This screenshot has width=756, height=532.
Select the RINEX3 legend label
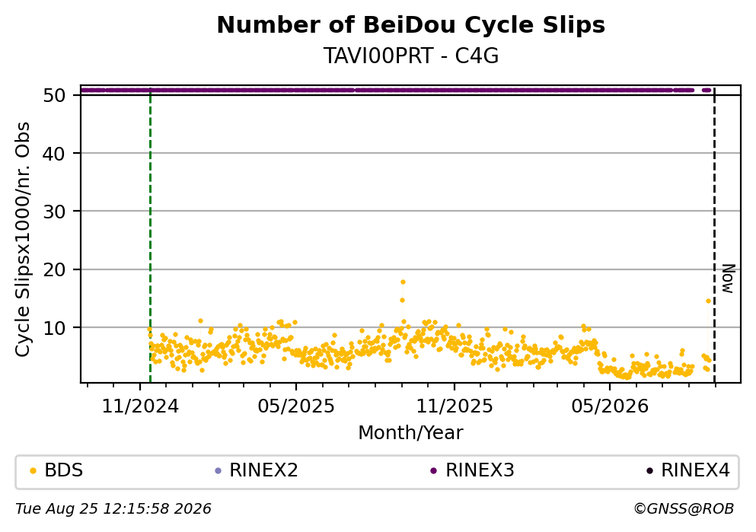point(480,470)
